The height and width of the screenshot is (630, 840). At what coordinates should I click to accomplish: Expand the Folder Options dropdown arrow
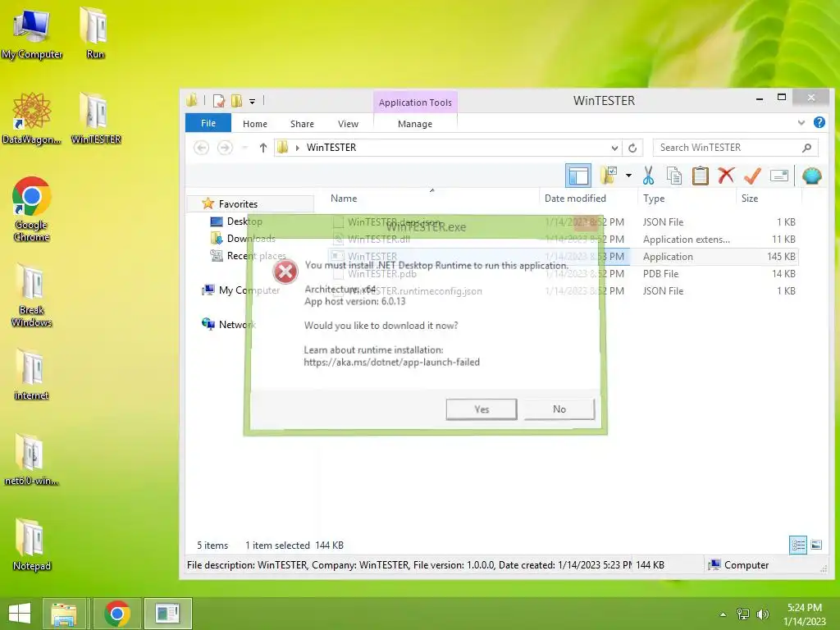click(x=628, y=176)
